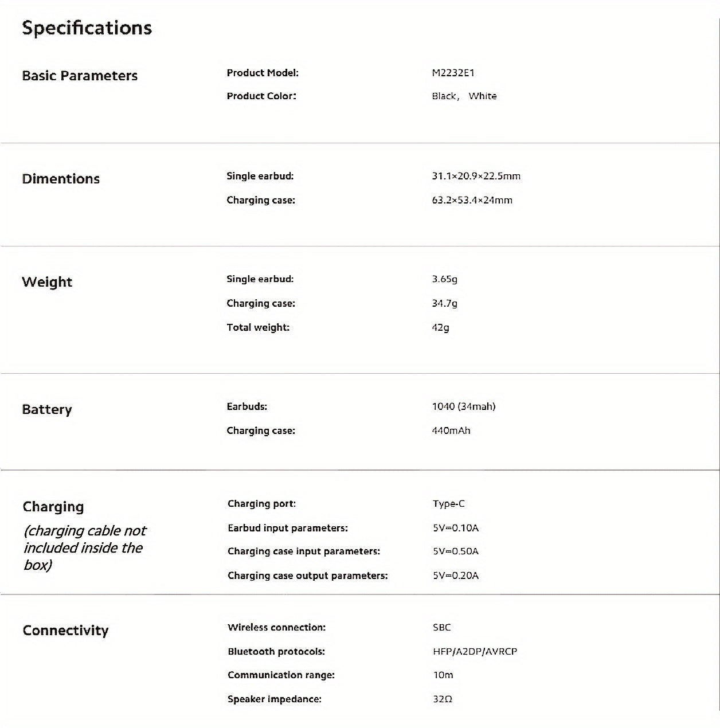Click the Total weight label

coord(258,327)
